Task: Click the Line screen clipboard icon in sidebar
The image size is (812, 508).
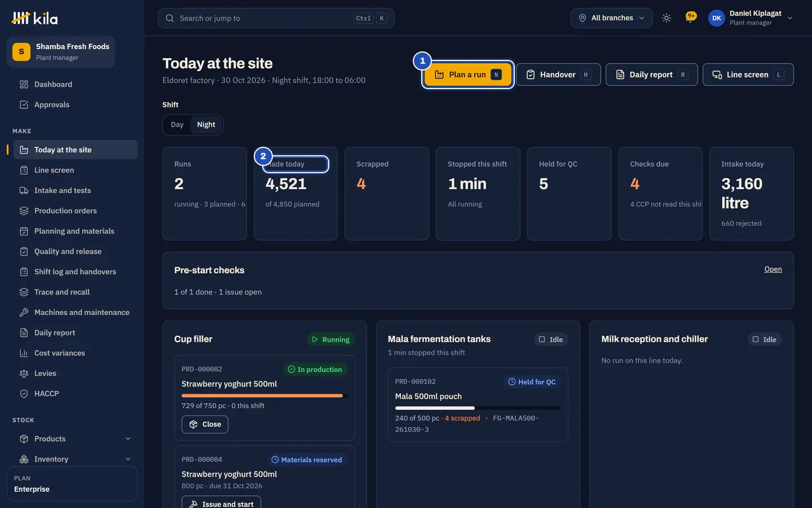Action: tap(24, 170)
